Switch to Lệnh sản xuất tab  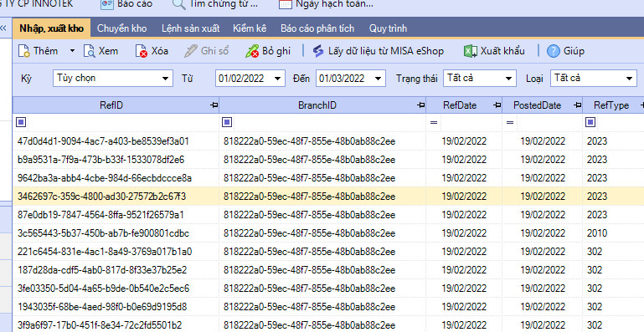(191, 28)
